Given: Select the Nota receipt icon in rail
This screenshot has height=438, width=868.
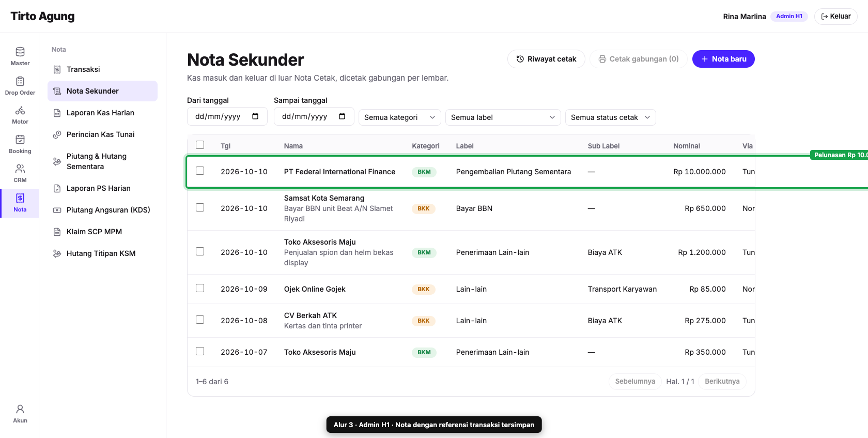Looking at the screenshot, I should 20,198.
